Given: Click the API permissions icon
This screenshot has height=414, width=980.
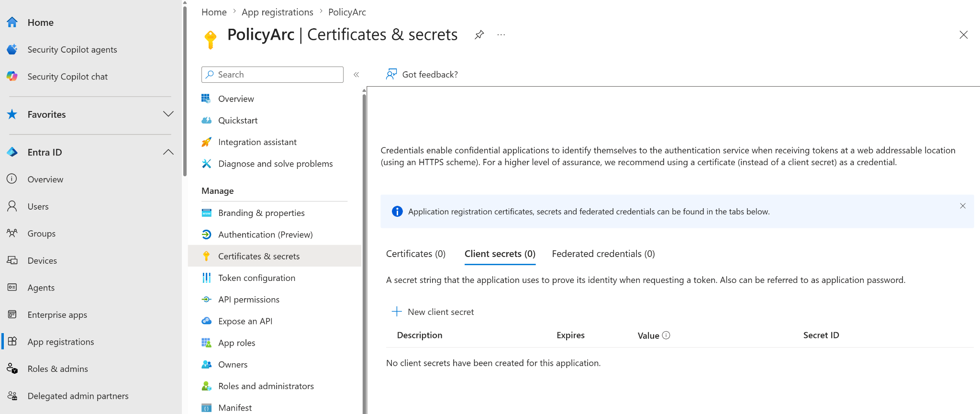Looking at the screenshot, I should tap(206, 299).
